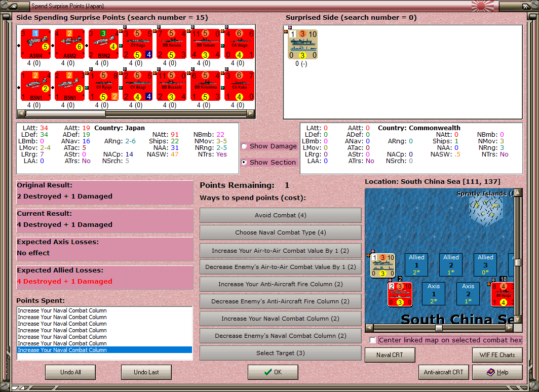
Task: Open the Naval CRT chart
Action: point(390,355)
